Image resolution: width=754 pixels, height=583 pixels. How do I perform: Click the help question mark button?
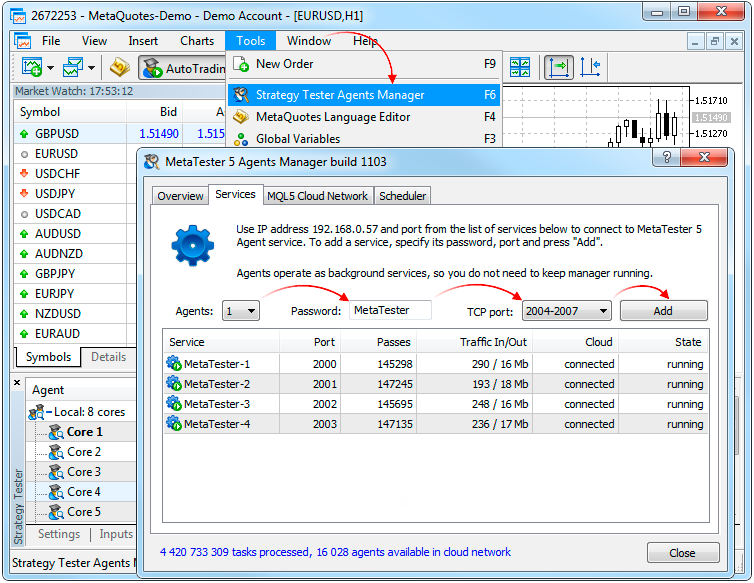[666, 157]
